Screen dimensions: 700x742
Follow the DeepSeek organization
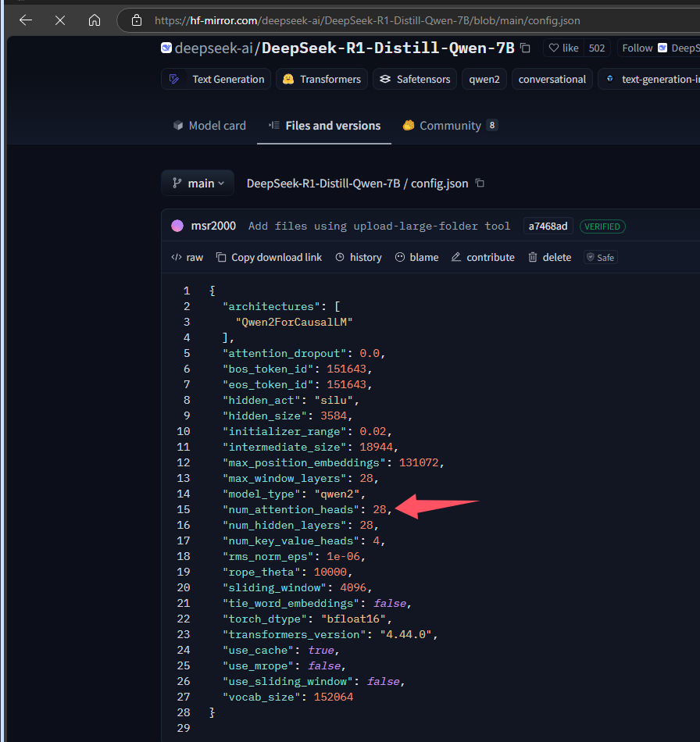pos(659,48)
